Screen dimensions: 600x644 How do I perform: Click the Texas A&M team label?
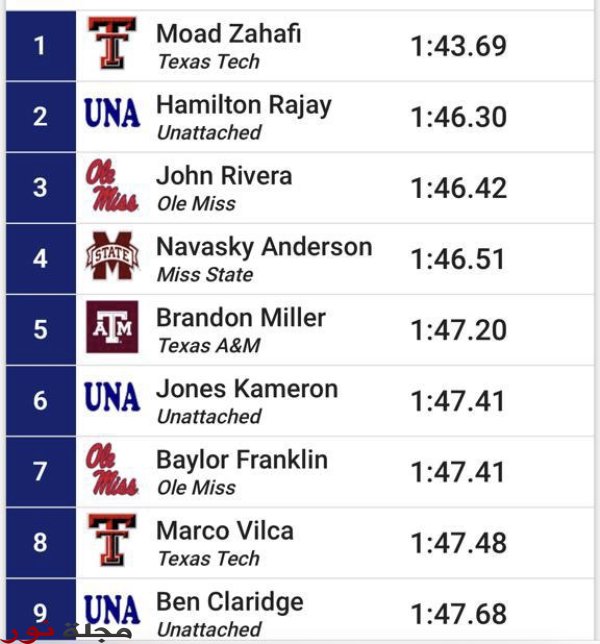[209, 346]
